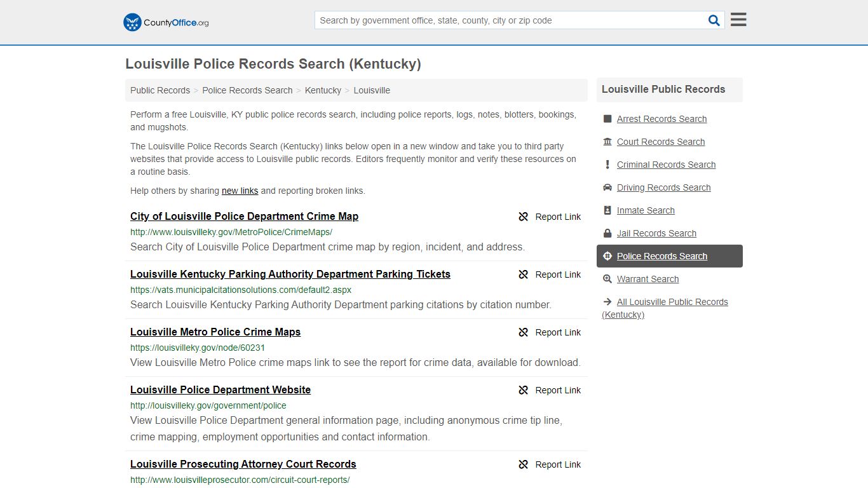This screenshot has height=488, width=868.
Task: Open Arrest Records Search in sidebar
Action: (661, 119)
